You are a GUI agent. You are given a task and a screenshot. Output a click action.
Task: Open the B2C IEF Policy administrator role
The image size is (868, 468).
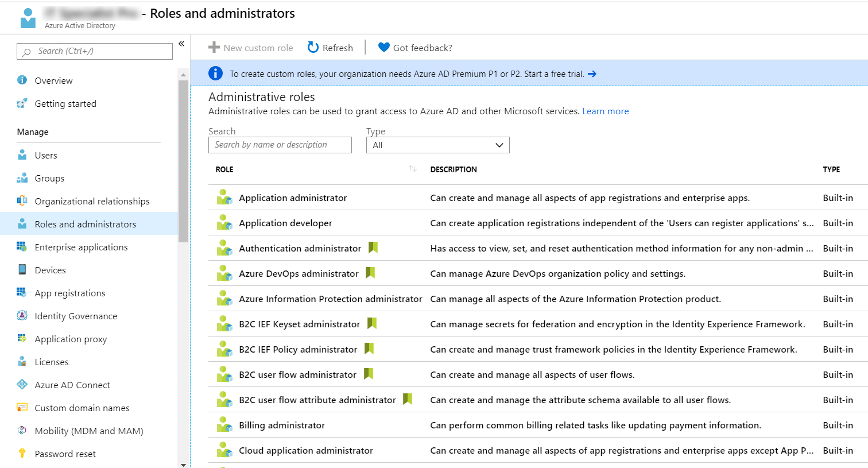[298, 349]
